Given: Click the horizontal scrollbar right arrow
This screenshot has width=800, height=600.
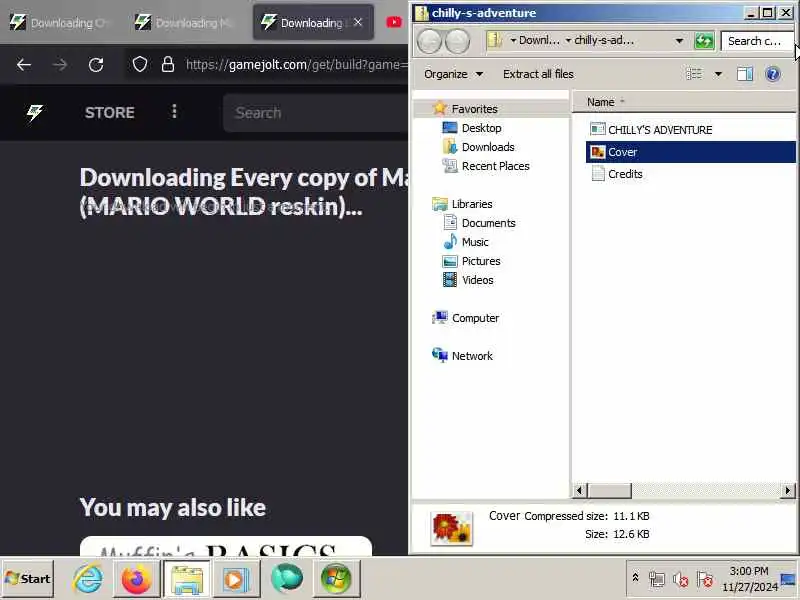Looking at the screenshot, I should [x=788, y=490].
